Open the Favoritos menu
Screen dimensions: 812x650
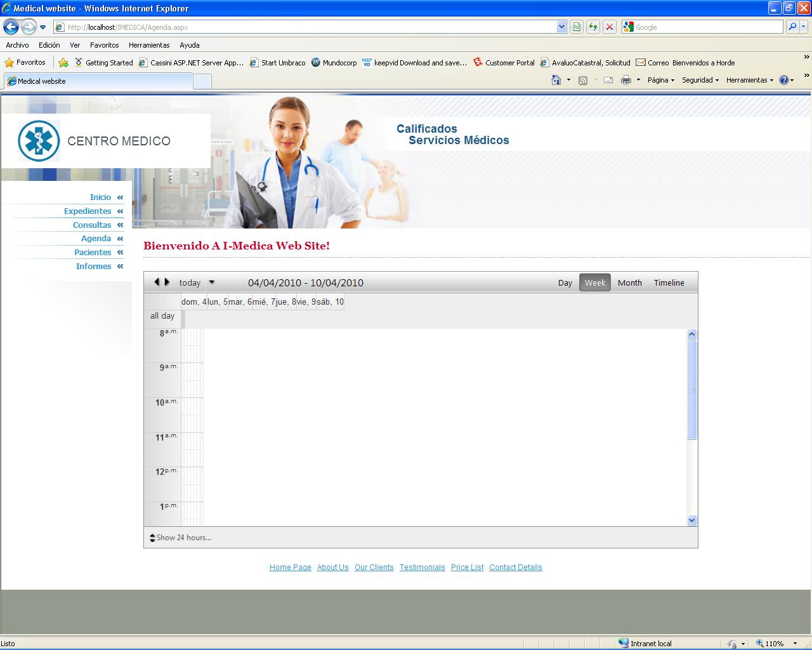[104, 45]
